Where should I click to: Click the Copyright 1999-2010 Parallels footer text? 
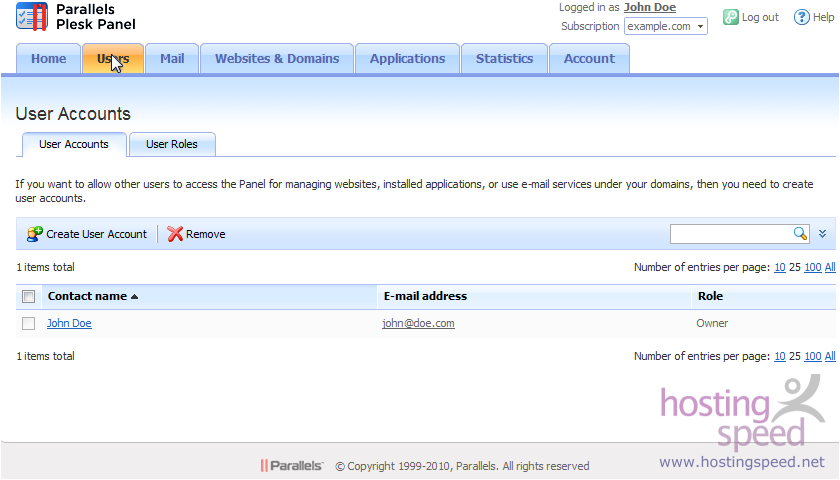[x=462, y=466]
